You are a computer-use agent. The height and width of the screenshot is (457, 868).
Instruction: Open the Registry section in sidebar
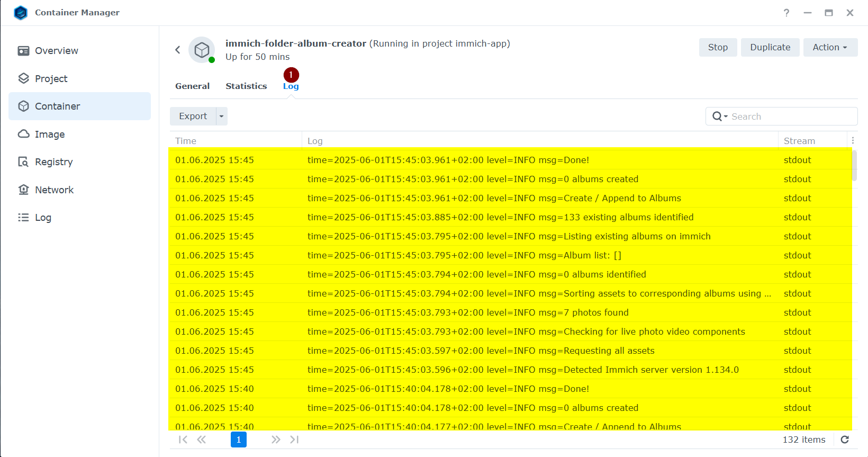(x=79, y=162)
